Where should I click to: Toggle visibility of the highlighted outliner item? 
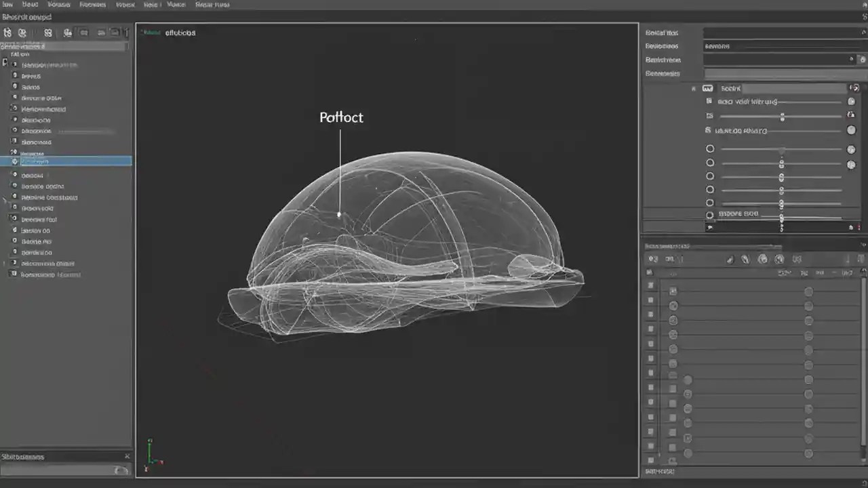[14, 161]
